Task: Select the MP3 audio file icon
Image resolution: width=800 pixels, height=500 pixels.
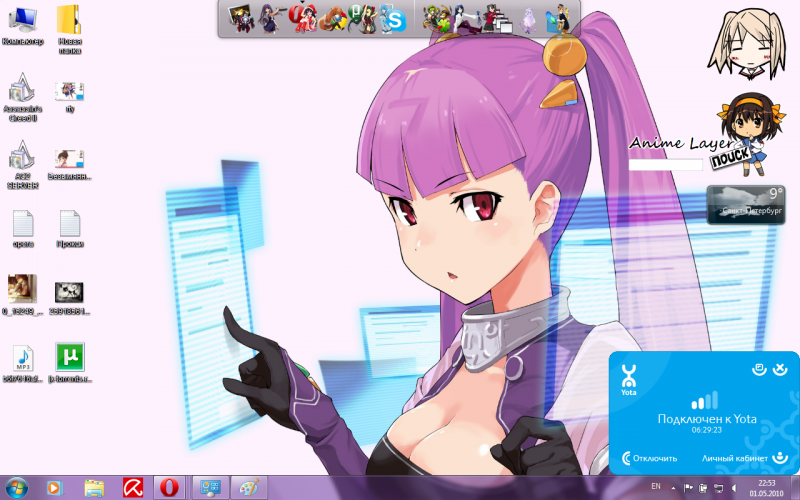Action: click(x=22, y=363)
